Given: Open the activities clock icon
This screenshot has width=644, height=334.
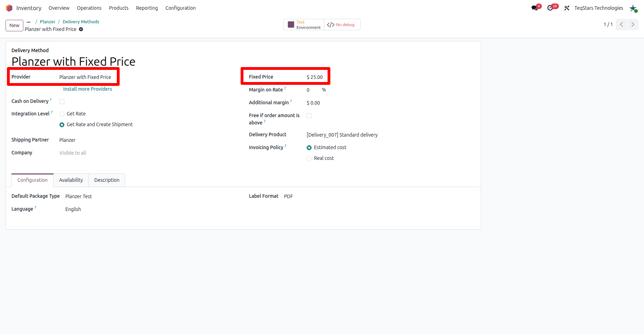Looking at the screenshot, I should [x=550, y=8].
